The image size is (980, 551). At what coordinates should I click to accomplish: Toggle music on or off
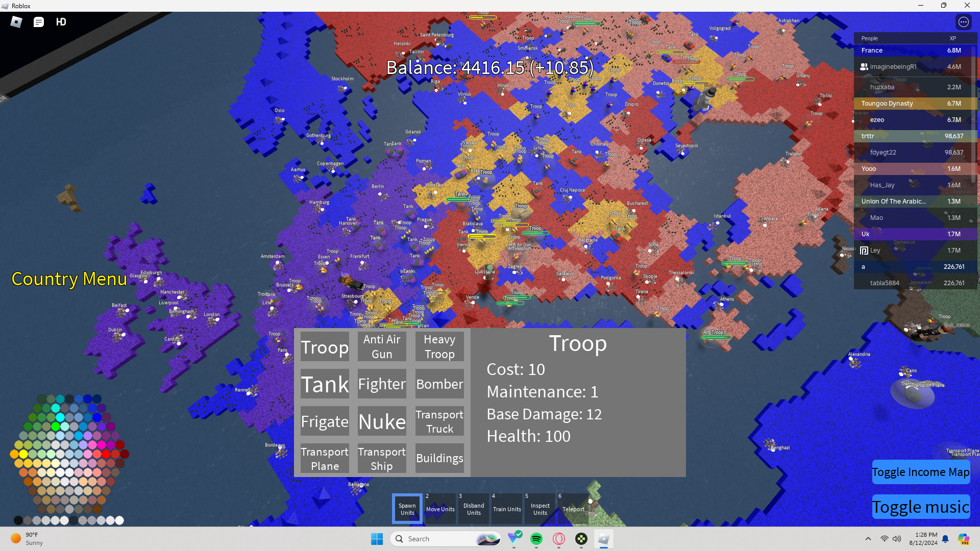920,507
